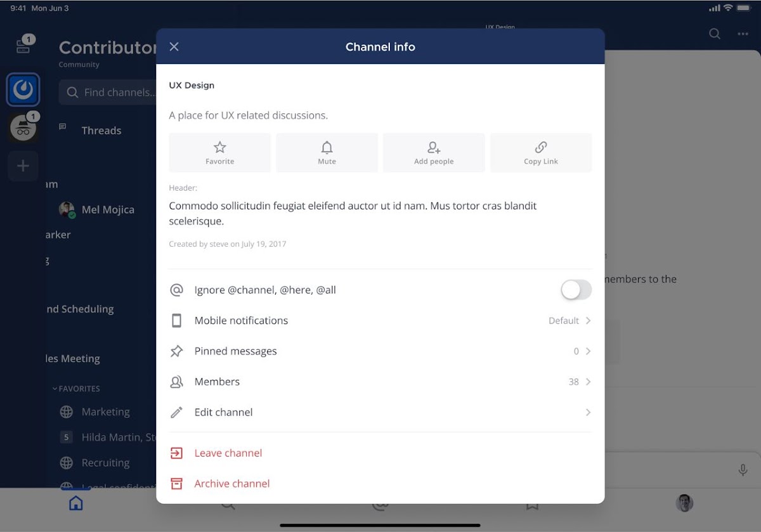Select the Home tab icon
761x532 pixels.
tap(76, 503)
